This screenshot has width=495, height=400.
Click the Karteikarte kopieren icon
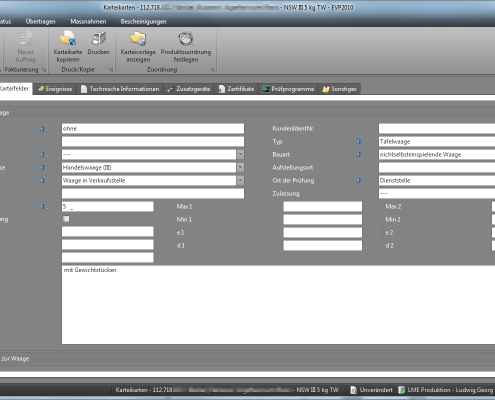(68, 39)
